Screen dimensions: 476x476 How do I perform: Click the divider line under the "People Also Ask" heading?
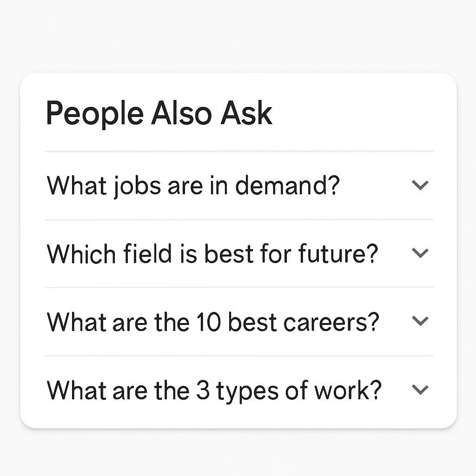pos(239,152)
